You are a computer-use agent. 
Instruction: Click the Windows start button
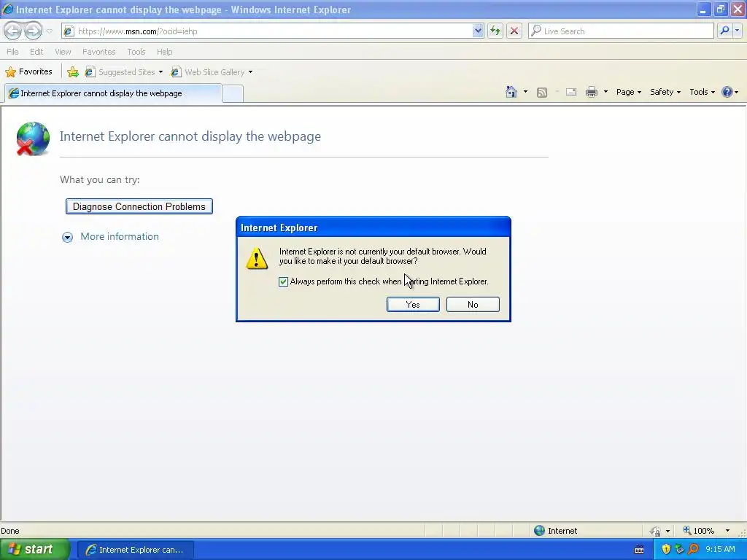(x=34, y=550)
